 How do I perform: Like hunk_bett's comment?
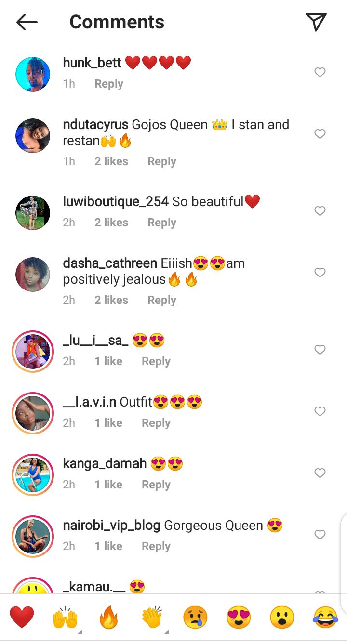[x=320, y=72]
